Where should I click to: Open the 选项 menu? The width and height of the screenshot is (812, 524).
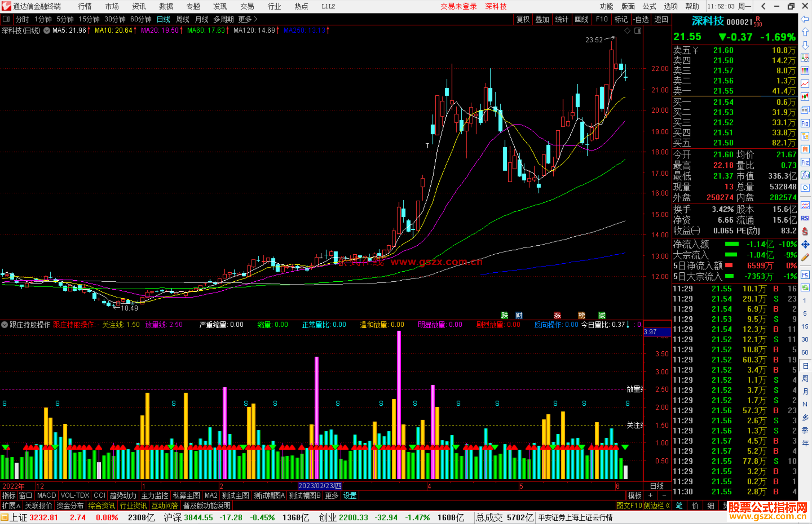(671, 6)
